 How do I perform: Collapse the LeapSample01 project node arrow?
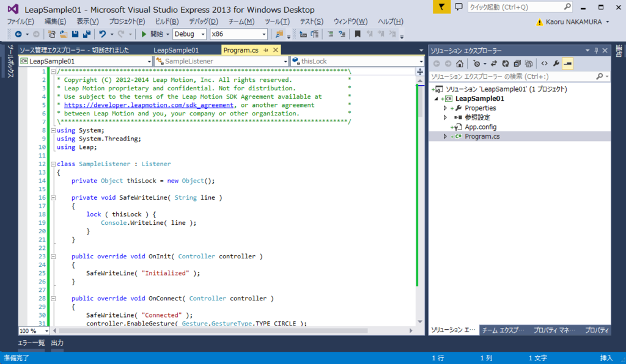(x=436, y=99)
